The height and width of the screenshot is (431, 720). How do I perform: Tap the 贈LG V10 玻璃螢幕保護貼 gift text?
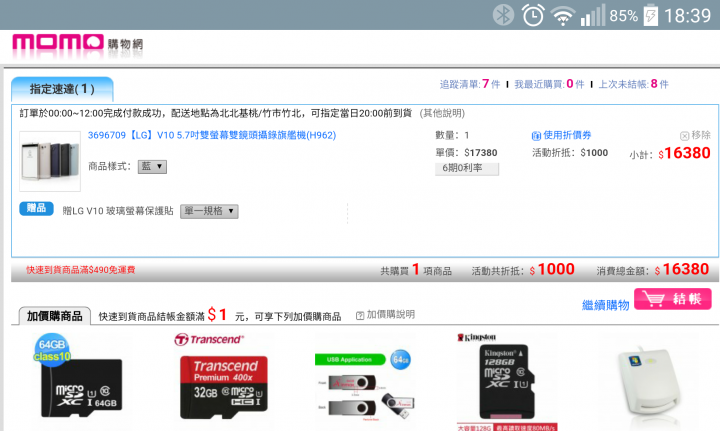pos(118,211)
